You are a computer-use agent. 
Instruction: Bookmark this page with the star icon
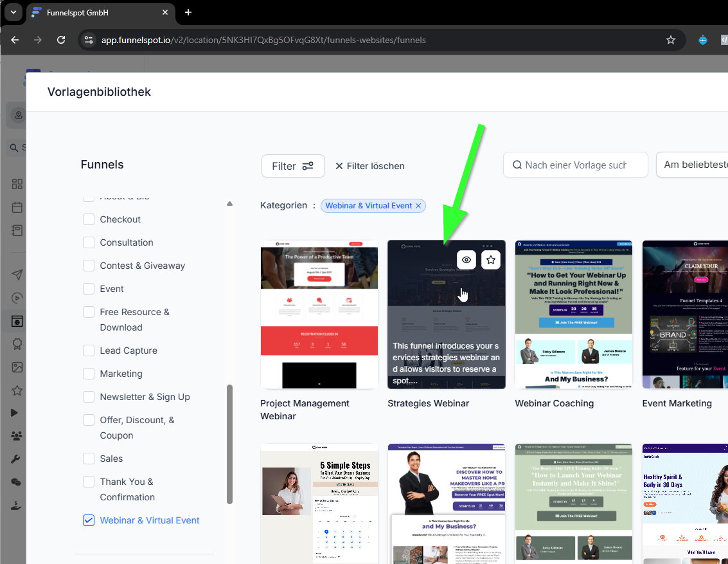tap(670, 40)
